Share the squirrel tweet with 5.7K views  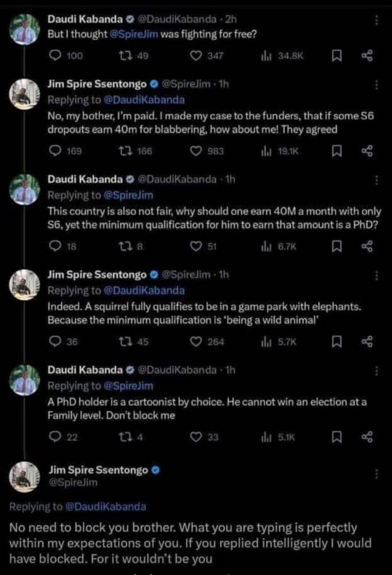coord(367,342)
